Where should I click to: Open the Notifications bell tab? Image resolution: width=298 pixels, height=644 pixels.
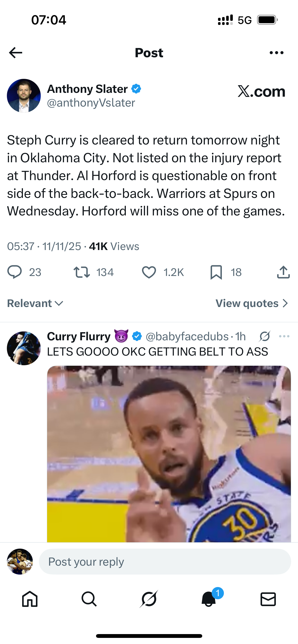[x=209, y=599]
